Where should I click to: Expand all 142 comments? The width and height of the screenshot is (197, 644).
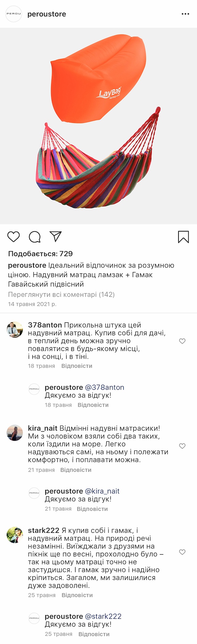61,295
